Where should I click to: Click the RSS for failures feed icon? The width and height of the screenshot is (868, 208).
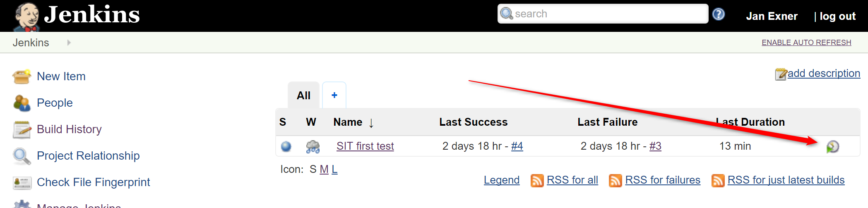point(615,181)
